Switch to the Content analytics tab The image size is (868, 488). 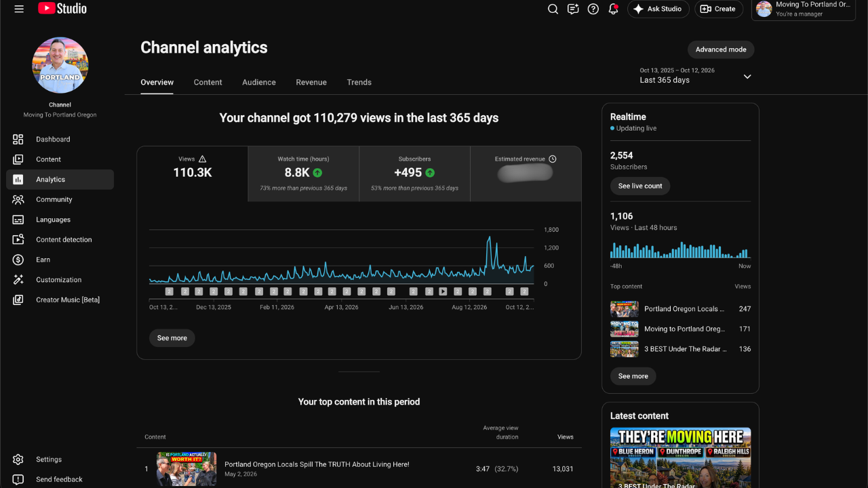pos(208,82)
